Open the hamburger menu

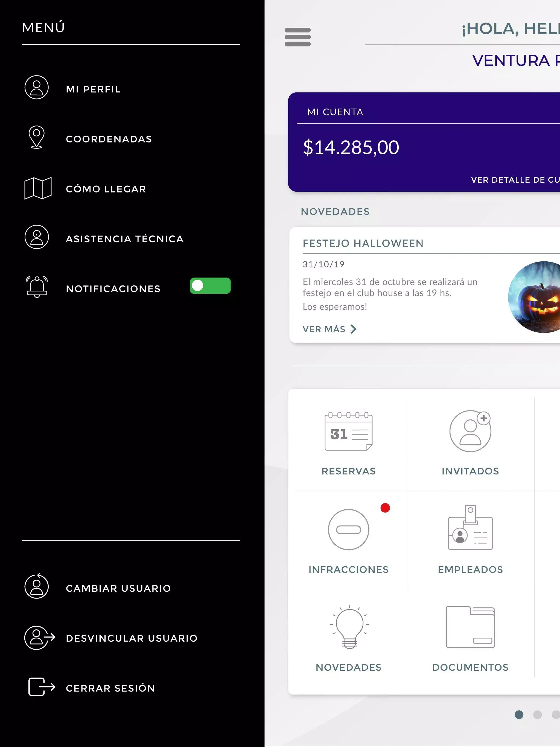coord(297,38)
